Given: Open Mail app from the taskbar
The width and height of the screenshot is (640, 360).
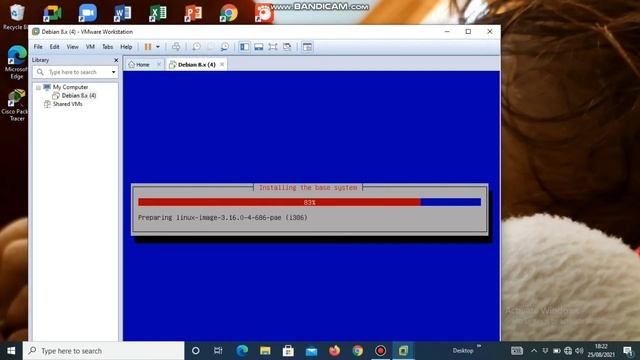Looking at the screenshot, I should point(311,351).
